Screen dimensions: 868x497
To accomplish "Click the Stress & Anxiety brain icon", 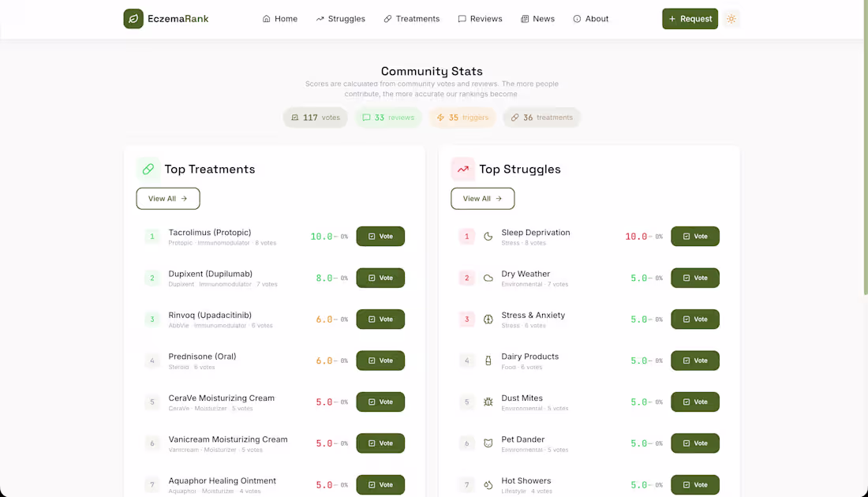I will pyautogui.click(x=488, y=319).
